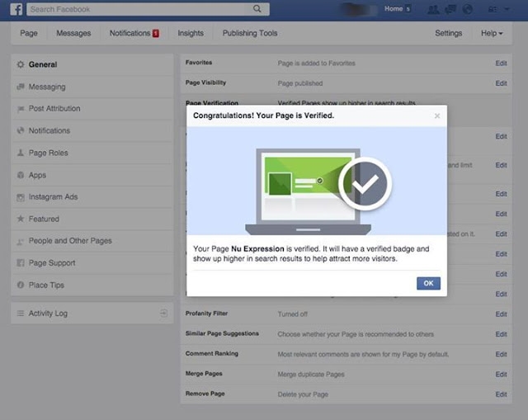Click the Featured star icon
Viewport: 528px width, 420px height.
[21, 219]
